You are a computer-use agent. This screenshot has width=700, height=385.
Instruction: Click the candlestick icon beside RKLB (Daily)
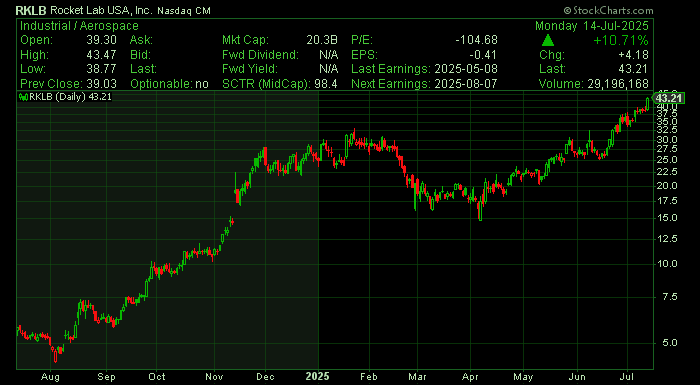pyautogui.click(x=23, y=97)
